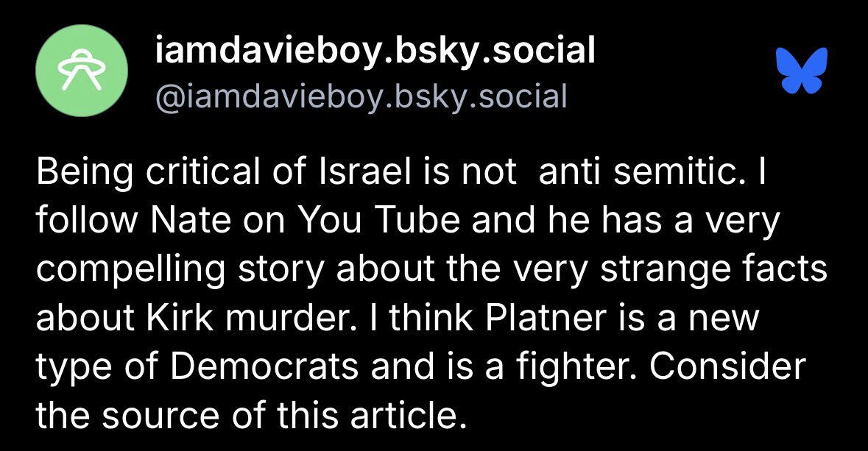The width and height of the screenshot is (868, 451).
Task: Click the green UFO profile avatar
Action: (82, 71)
